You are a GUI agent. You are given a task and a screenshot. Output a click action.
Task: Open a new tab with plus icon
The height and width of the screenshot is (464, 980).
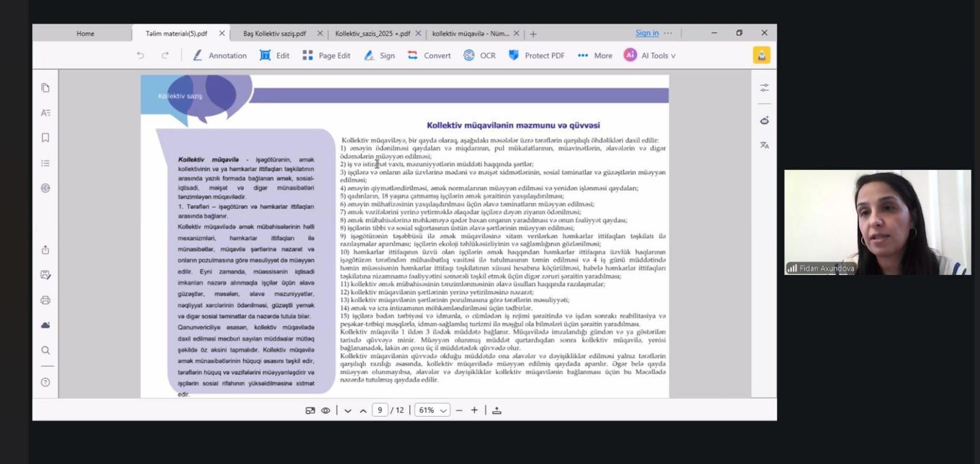[x=533, y=34]
